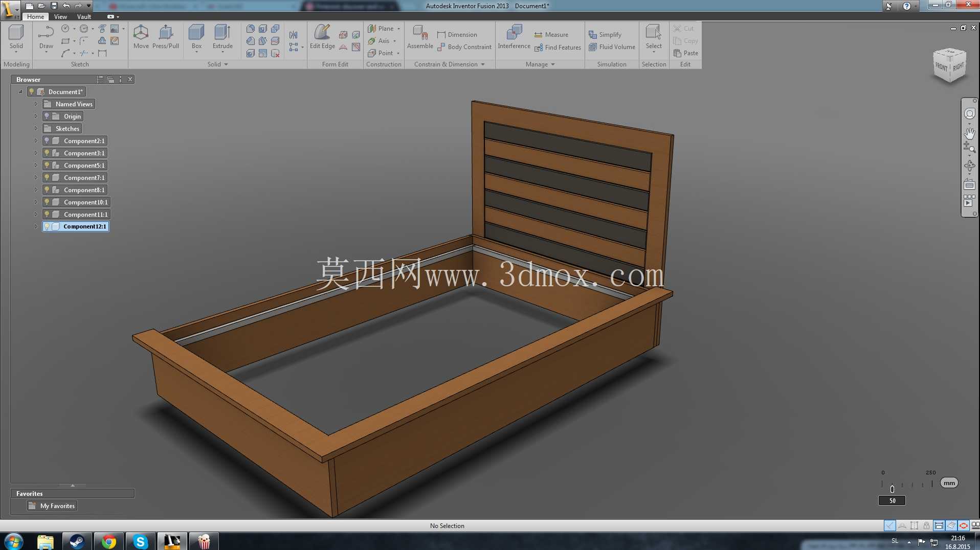Click the mm units button
The image size is (980, 550).
pos(949,483)
